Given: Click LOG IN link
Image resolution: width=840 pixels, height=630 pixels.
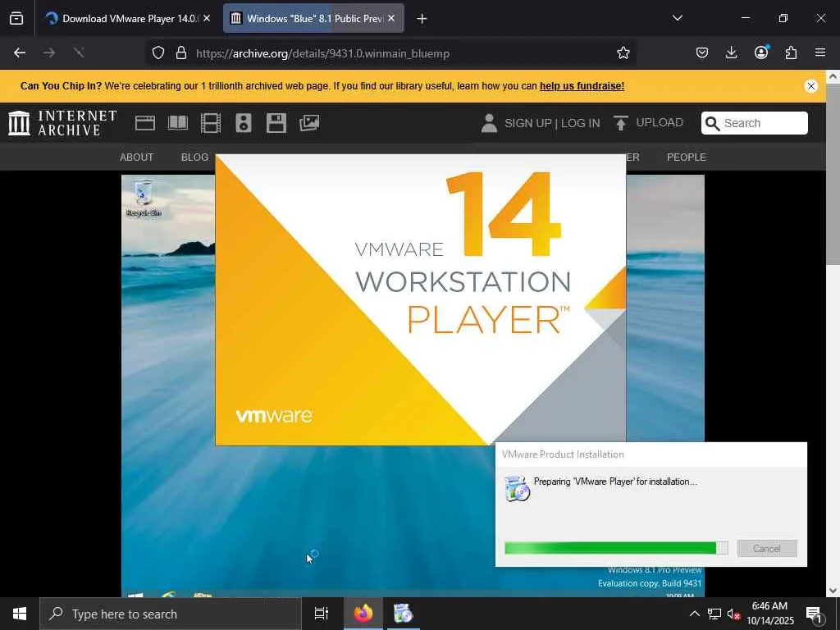Looking at the screenshot, I should 581,123.
